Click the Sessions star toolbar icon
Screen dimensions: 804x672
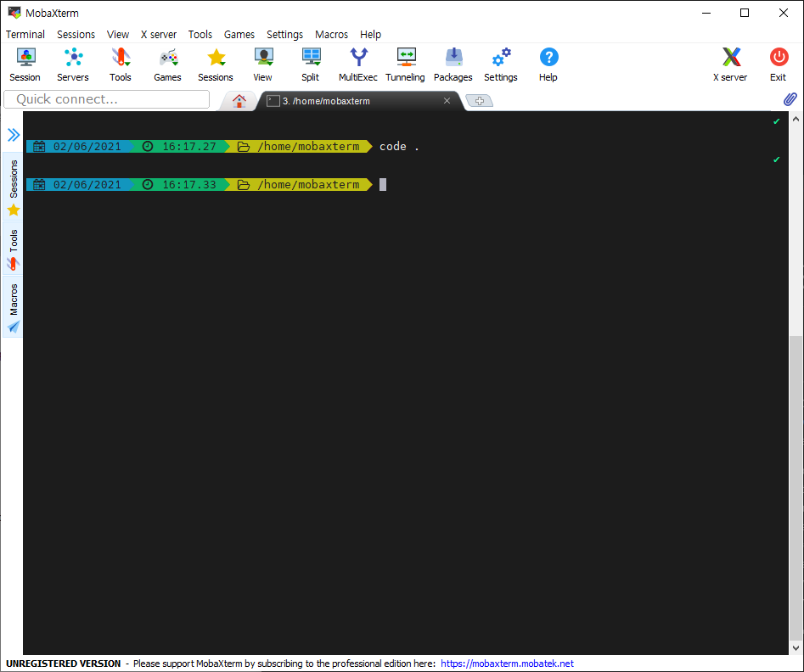[216, 64]
